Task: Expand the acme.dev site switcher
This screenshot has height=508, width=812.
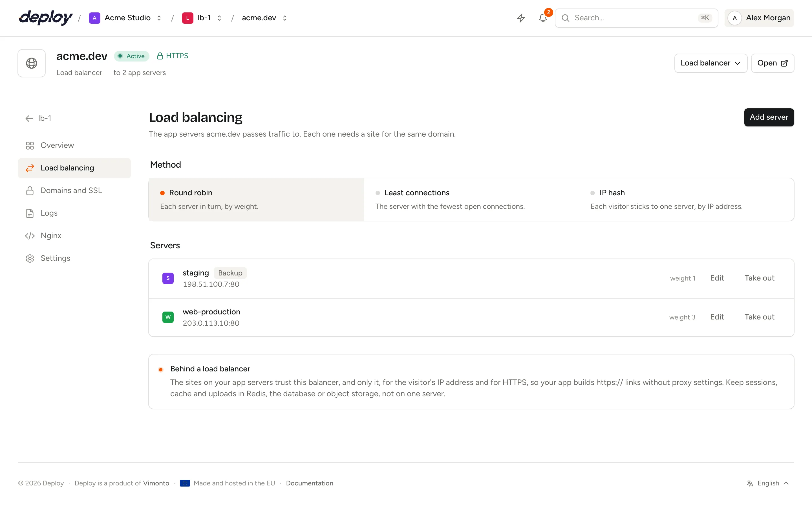Action: [x=284, y=18]
